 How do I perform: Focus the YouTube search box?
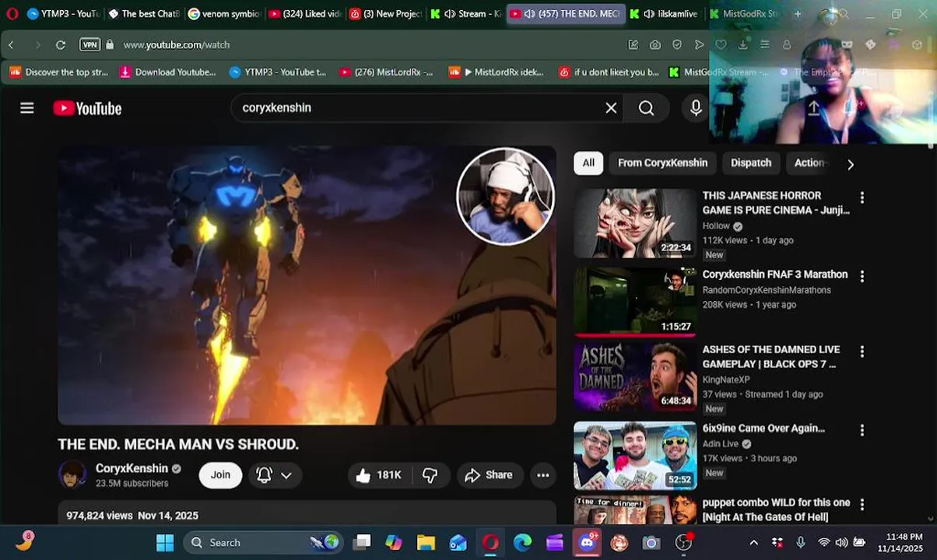click(420, 108)
